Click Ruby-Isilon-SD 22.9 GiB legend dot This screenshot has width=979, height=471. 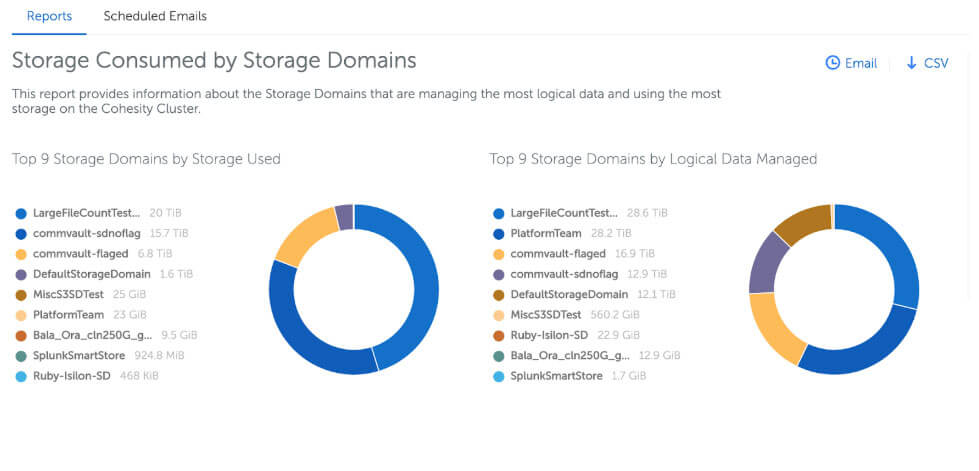pos(498,335)
